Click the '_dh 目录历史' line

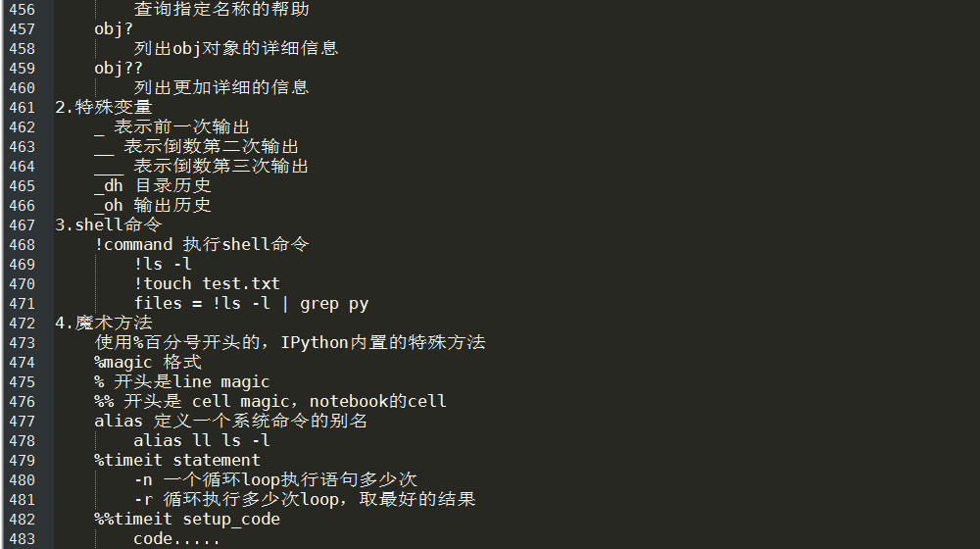tap(153, 185)
